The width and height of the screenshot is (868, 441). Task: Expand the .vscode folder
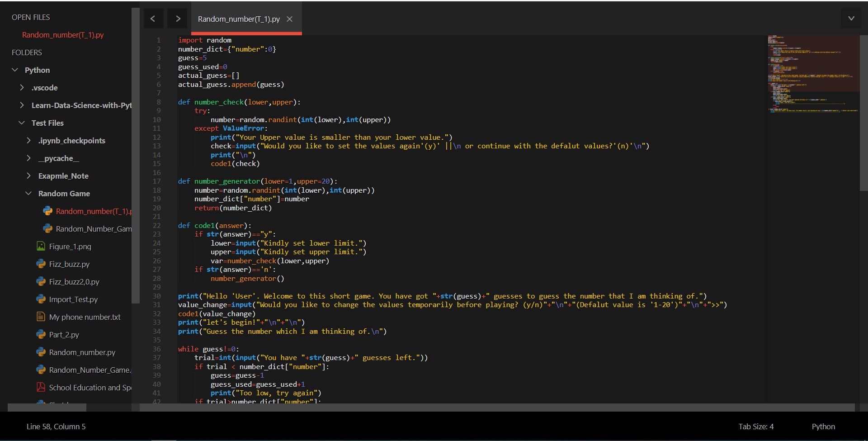pyautogui.click(x=22, y=88)
